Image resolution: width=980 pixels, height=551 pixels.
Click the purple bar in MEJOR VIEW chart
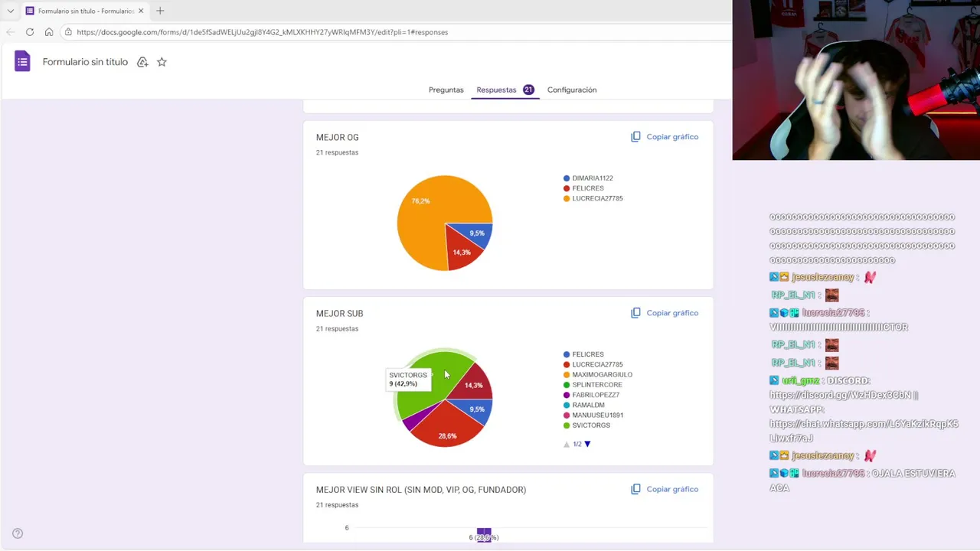[484, 535]
